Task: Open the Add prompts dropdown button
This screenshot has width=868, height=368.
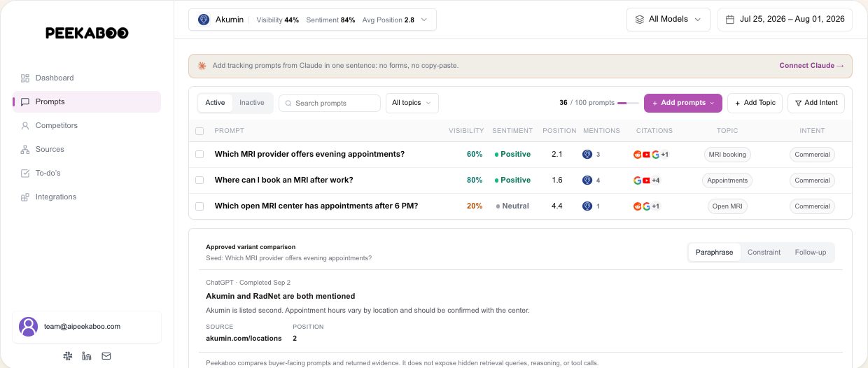Action: [682, 103]
